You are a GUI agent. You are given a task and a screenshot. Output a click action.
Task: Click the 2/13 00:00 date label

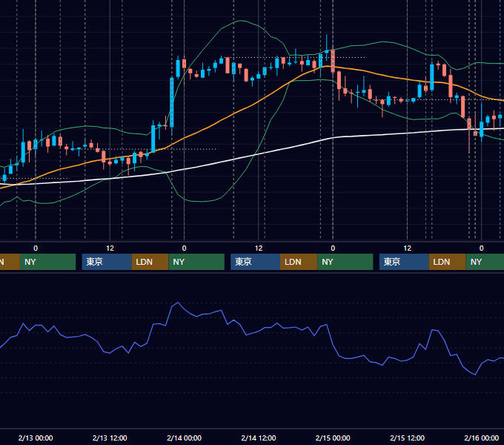(36, 438)
